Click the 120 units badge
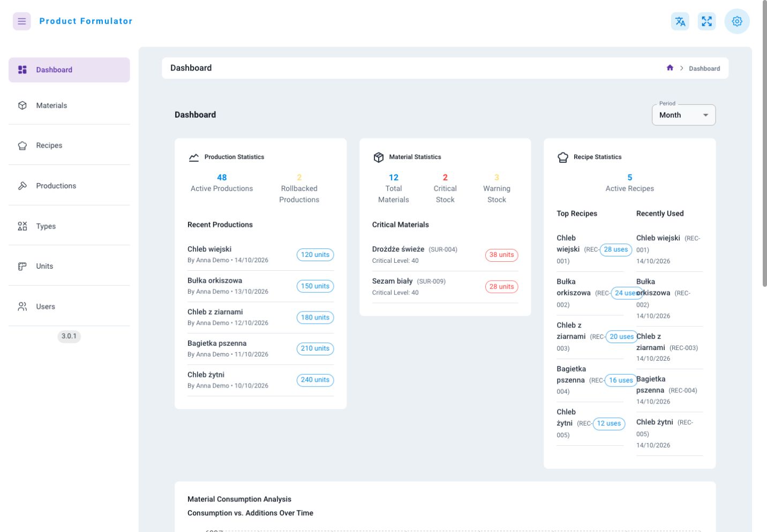Image resolution: width=767 pixels, height=532 pixels. pyautogui.click(x=315, y=255)
